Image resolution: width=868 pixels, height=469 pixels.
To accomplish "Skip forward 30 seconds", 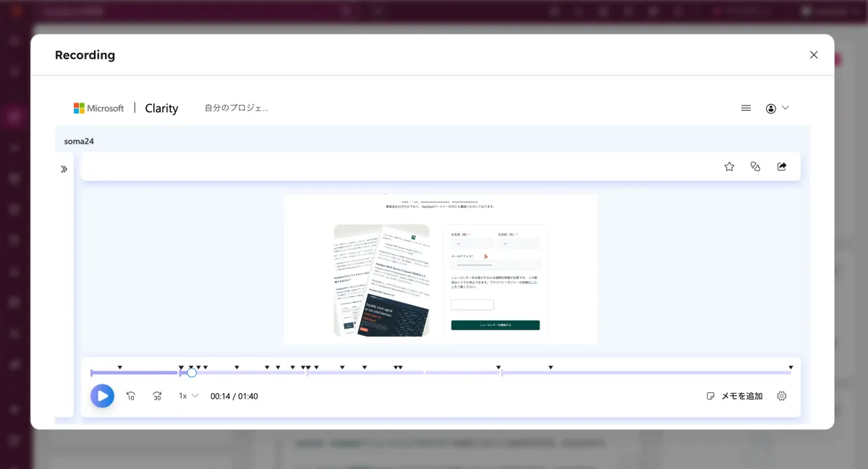I will (157, 396).
